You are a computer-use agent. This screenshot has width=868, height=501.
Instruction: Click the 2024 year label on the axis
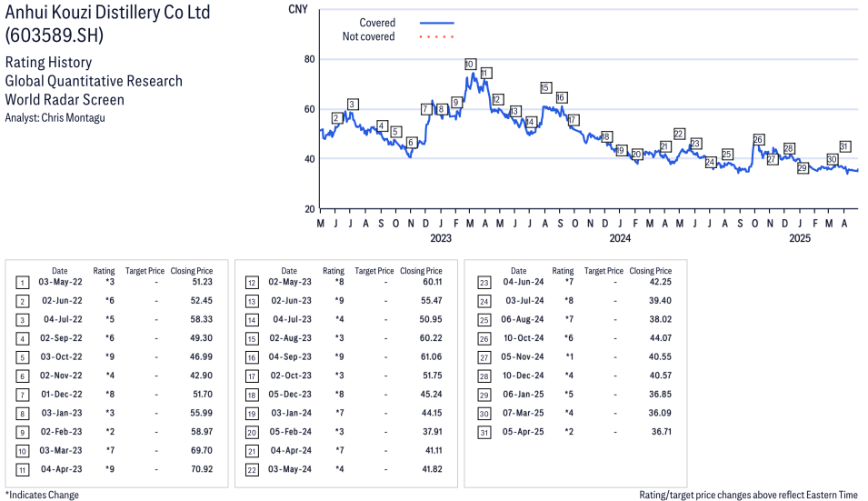(x=620, y=238)
